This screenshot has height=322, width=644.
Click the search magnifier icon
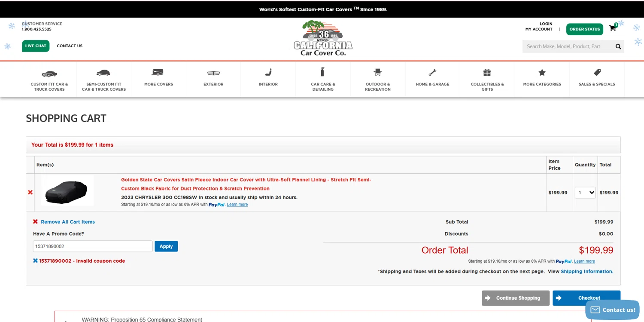click(618, 46)
